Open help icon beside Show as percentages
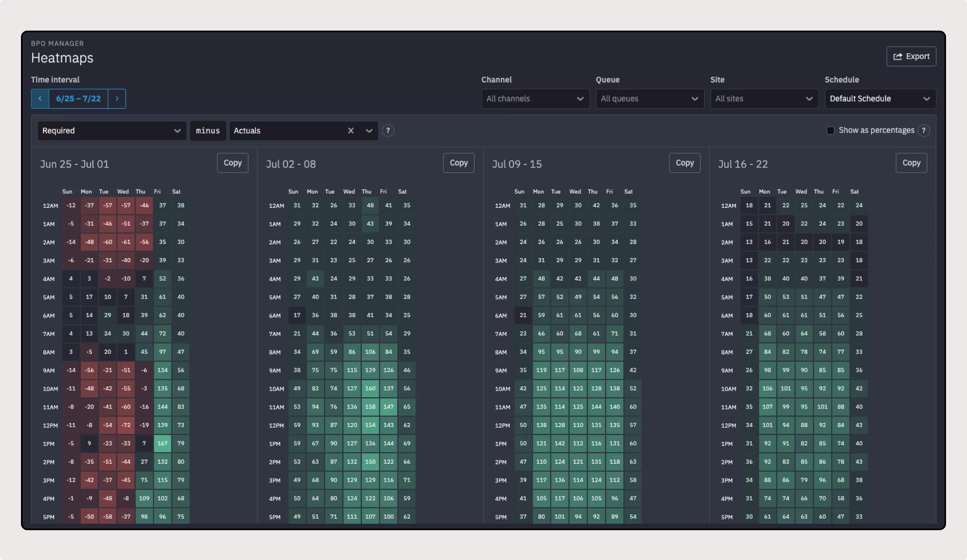The width and height of the screenshot is (967, 560). pyautogui.click(x=923, y=131)
